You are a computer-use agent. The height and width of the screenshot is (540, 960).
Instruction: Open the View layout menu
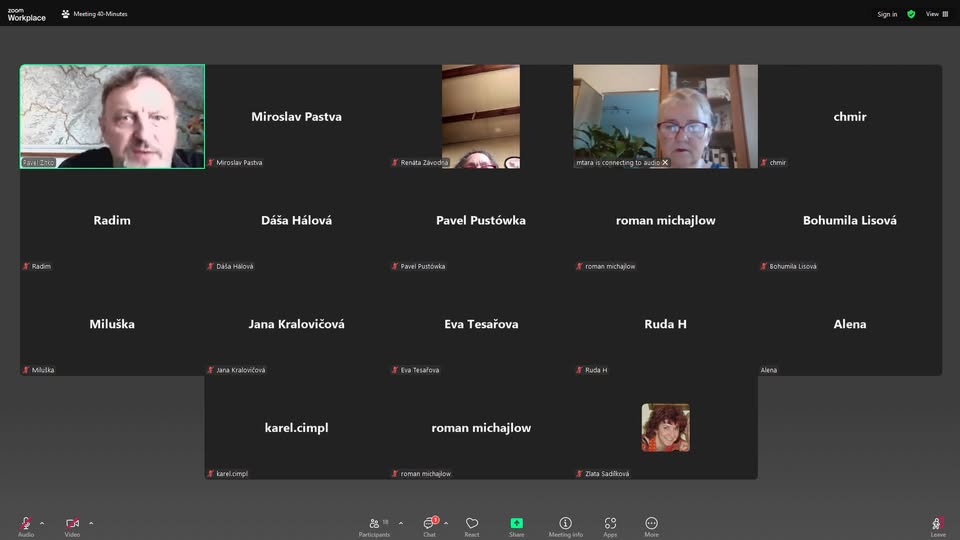coord(937,14)
